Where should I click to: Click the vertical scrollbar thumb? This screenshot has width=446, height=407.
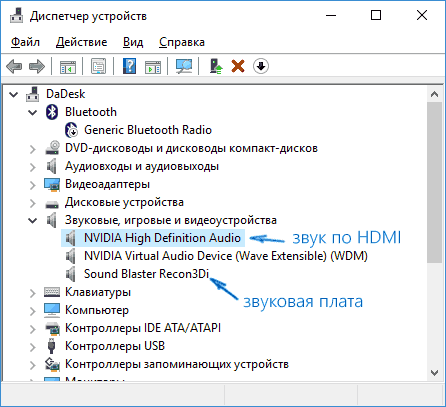click(434, 183)
